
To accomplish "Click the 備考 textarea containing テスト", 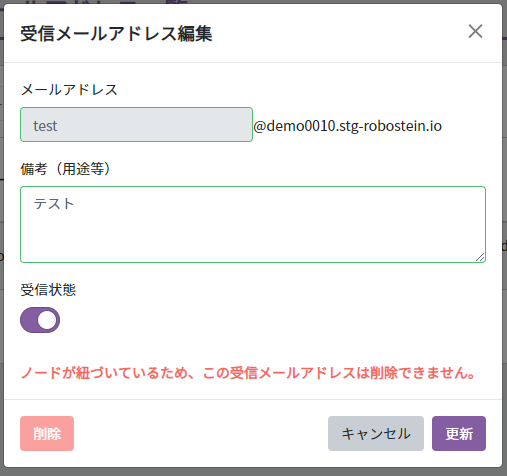I will [253, 224].
